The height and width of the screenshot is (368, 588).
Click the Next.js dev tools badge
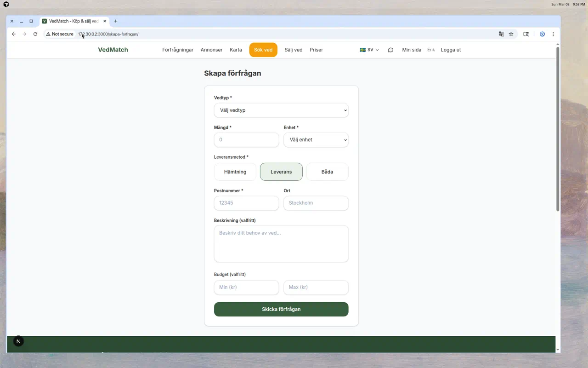[18, 341]
